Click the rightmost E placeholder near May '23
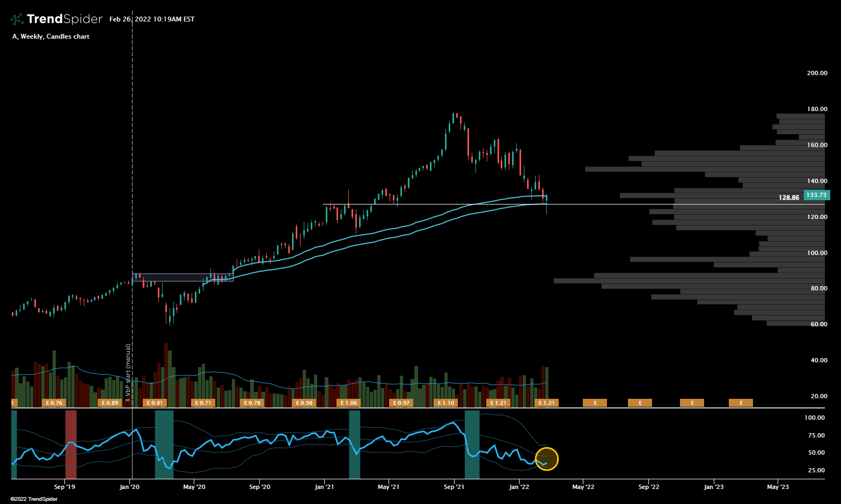The height and width of the screenshot is (504, 841). pos(741,403)
